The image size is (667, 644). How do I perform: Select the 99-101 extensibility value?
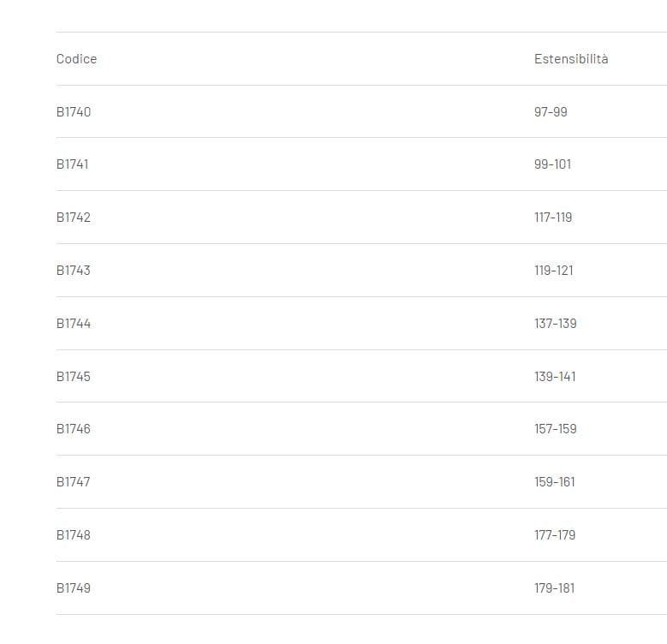(x=552, y=164)
